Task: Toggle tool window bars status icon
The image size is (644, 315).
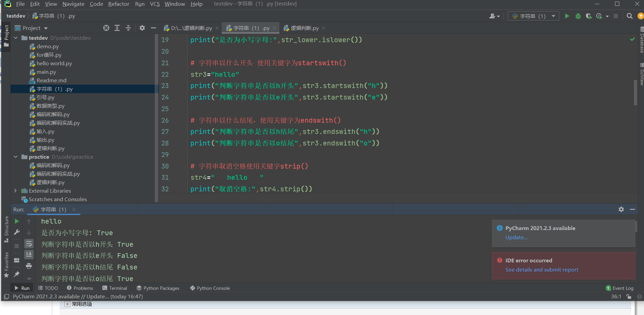Action: (6, 297)
